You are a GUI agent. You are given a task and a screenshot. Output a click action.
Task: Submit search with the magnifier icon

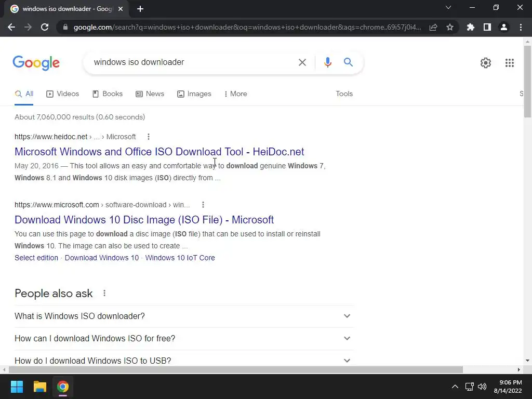click(x=348, y=62)
